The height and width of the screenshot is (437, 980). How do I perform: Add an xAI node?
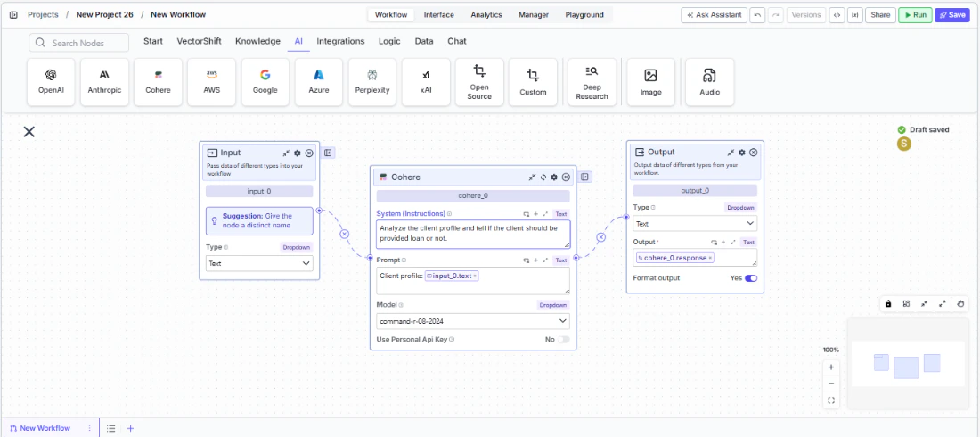tap(426, 82)
